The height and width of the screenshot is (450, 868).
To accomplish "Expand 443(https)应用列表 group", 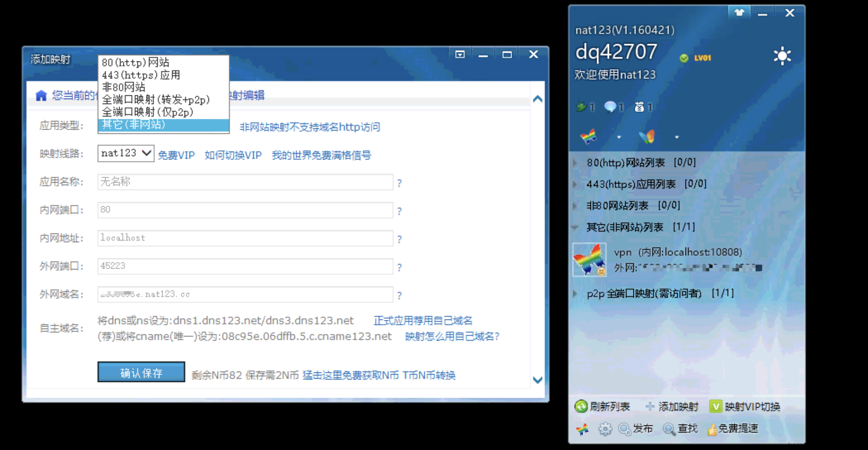I will click(575, 184).
